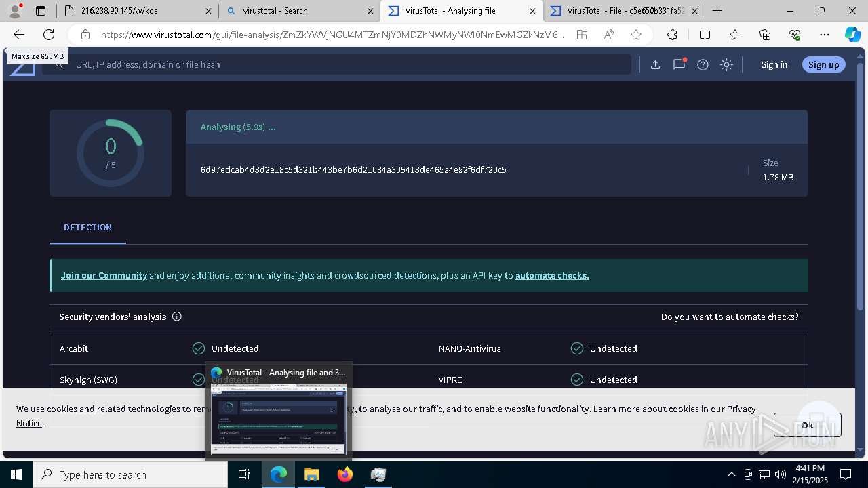Click the Edge window preview thumbnail

pos(279,419)
